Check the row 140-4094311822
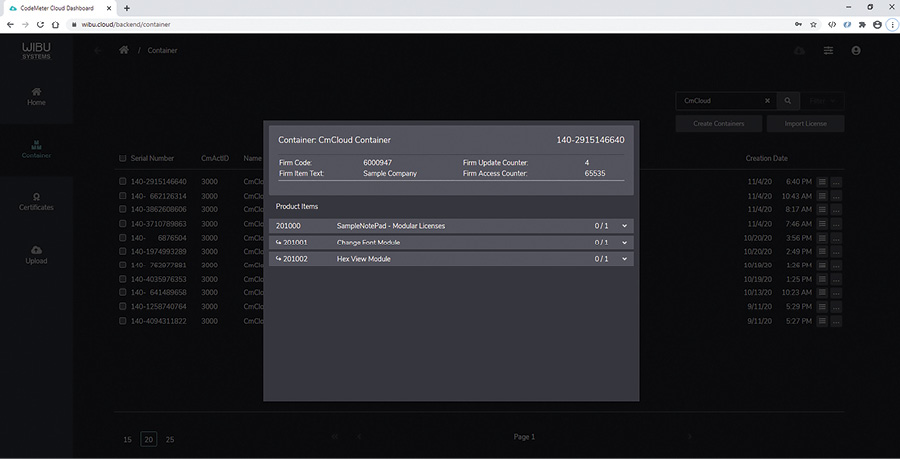This screenshot has height=459, width=900. pos(122,321)
